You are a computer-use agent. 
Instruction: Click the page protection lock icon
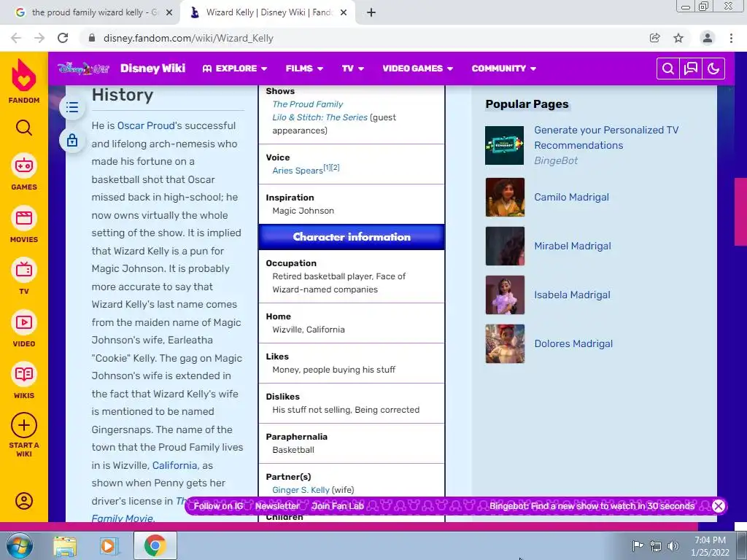tap(72, 141)
